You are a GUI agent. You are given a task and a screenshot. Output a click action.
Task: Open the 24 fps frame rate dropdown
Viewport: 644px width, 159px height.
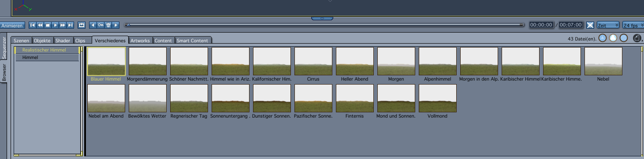click(x=633, y=25)
